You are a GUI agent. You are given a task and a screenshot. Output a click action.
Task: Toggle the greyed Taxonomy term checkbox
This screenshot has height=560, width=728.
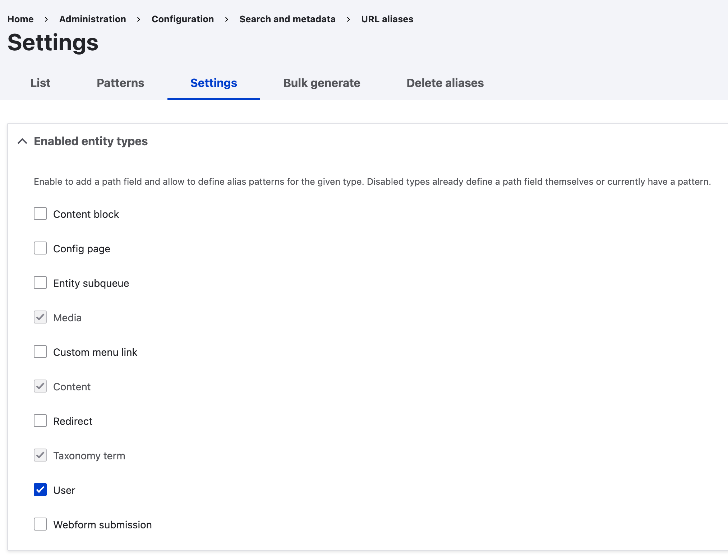(x=40, y=455)
